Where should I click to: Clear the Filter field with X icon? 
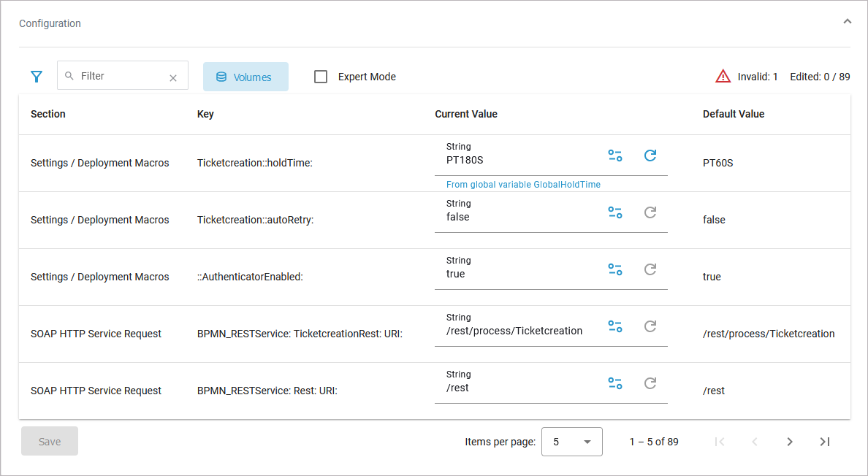coord(173,78)
